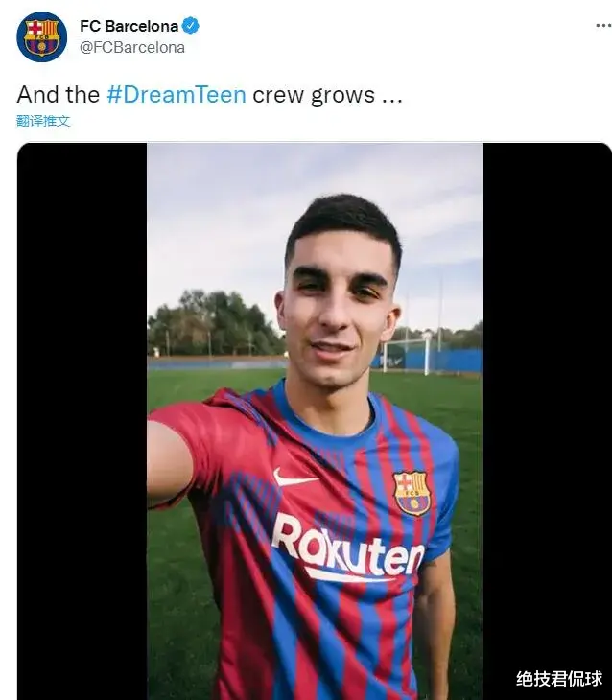
Task: Open the @FCBarcelona handle link
Action: 132,46
